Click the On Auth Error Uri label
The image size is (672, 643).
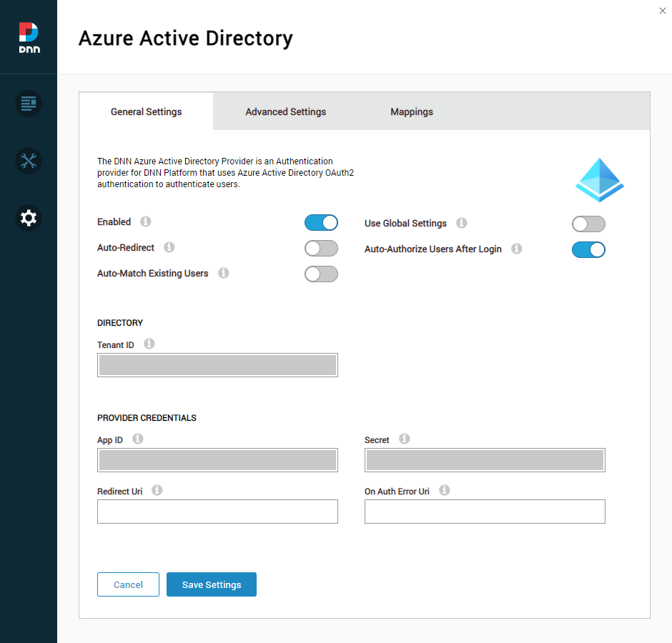[397, 492]
